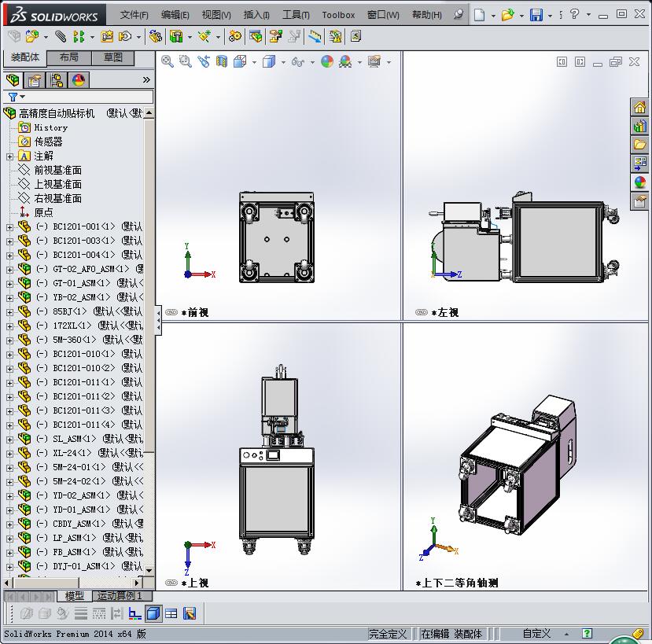Click the Display Style cube icon

click(269, 61)
